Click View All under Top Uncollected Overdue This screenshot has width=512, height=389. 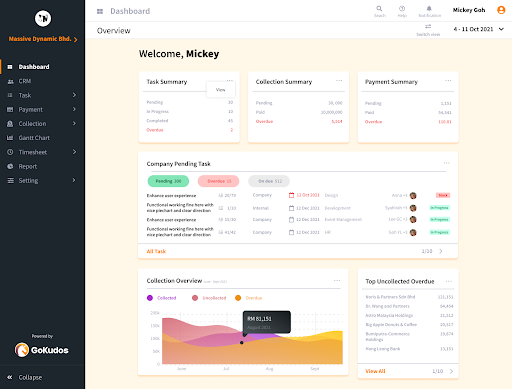(375, 371)
